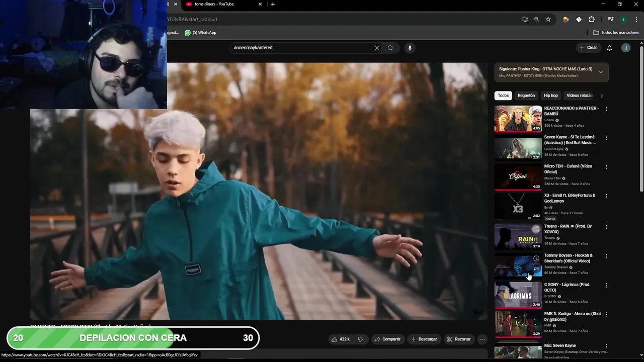Open the zoom magnifier in address bar
Viewport: 644px width, 362px height.
[537, 19]
